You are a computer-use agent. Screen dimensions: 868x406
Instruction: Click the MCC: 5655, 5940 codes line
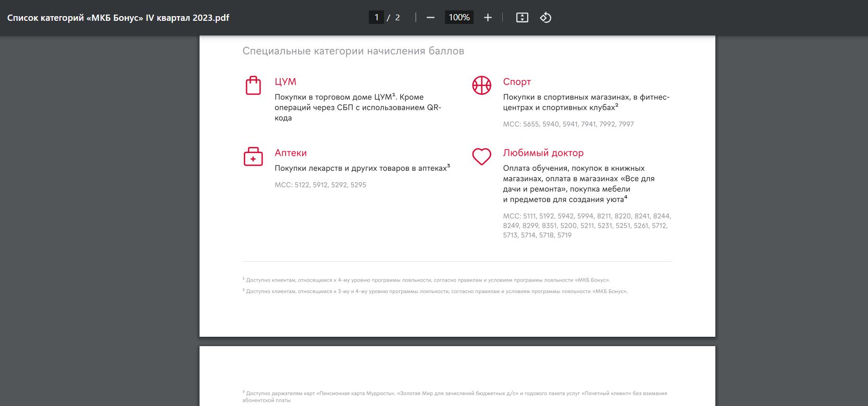click(x=568, y=124)
